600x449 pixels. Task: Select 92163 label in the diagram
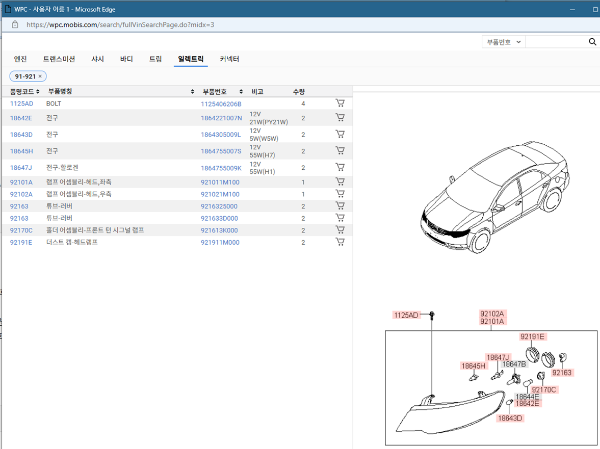point(562,373)
